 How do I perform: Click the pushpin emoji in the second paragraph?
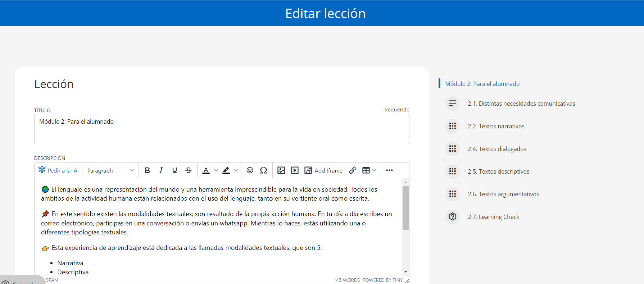click(x=45, y=214)
